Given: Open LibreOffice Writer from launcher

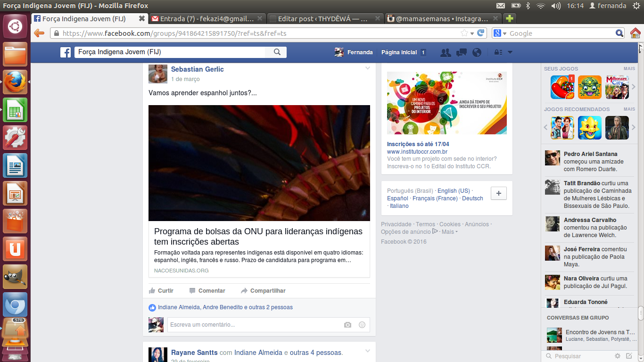Looking at the screenshot, I should (15, 165).
